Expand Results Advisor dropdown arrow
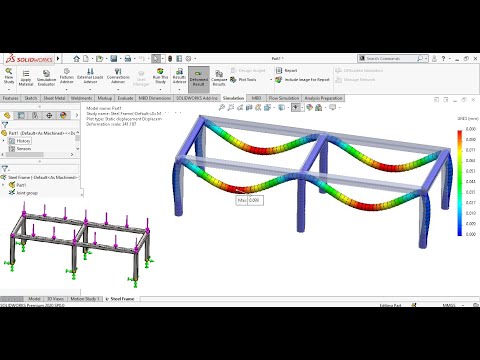Image resolution: width=480 pixels, height=360 pixels. (179, 90)
